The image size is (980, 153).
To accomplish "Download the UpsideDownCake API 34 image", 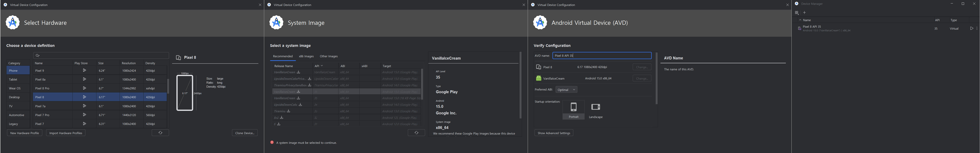I will [300, 105].
